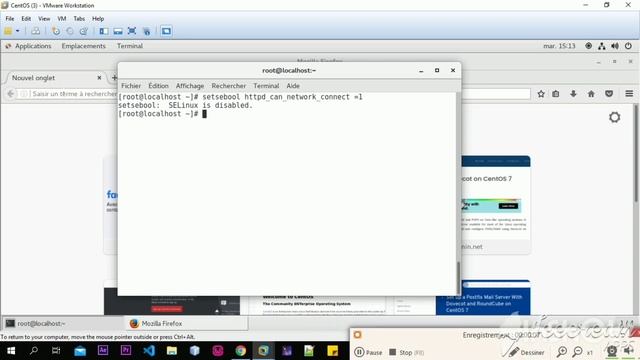
Task: Expand the power options dropdown arrow
Action: click(18, 31)
